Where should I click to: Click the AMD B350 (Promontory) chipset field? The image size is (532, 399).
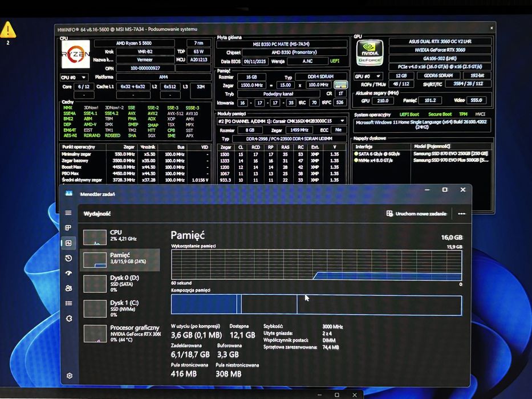click(x=294, y=52)
